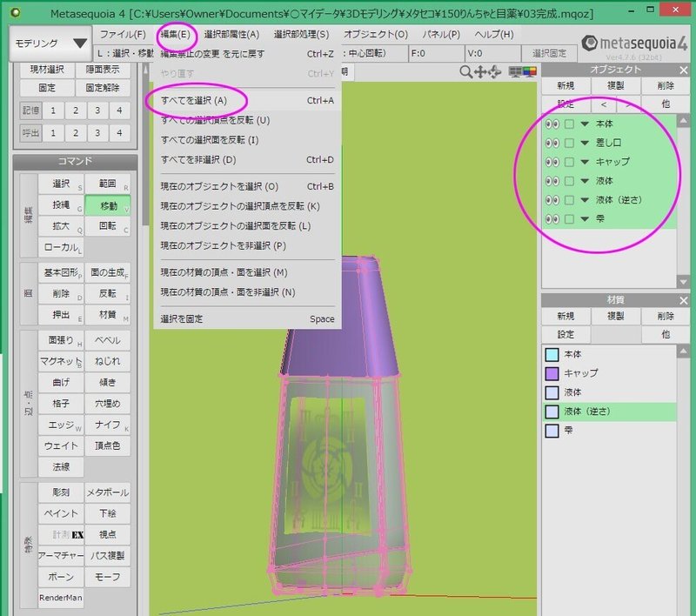Collapse the 差し口 object triangle
The height and width of the screenshot is (616, 696).
point(585,143)
